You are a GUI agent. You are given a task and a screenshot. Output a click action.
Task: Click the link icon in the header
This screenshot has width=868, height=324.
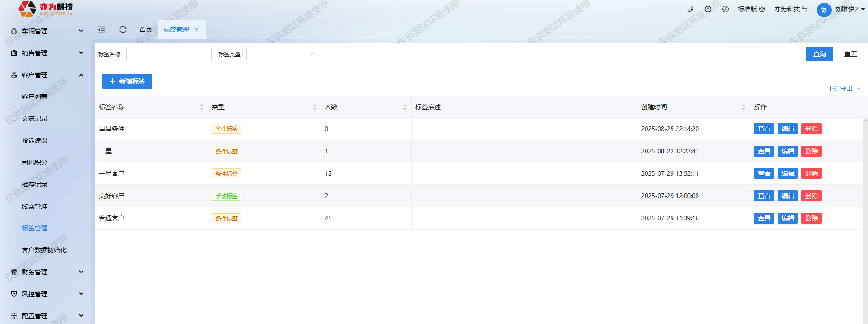tap(725, 9)
